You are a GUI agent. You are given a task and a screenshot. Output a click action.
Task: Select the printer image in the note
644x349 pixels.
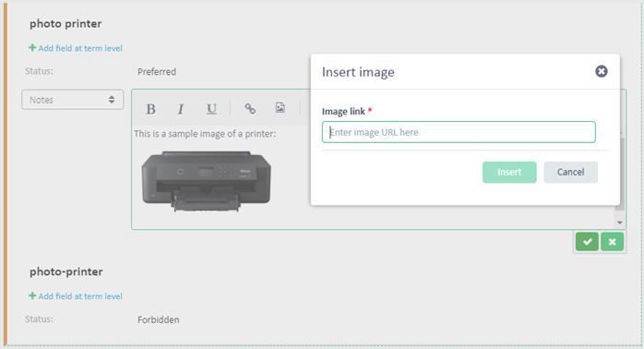(206, 181)
